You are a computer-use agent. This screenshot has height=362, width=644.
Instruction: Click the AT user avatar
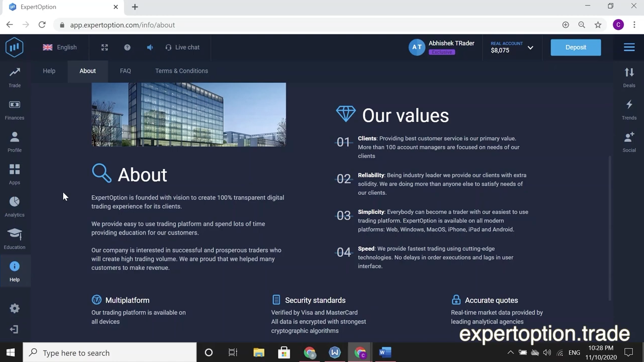point(417,48)
